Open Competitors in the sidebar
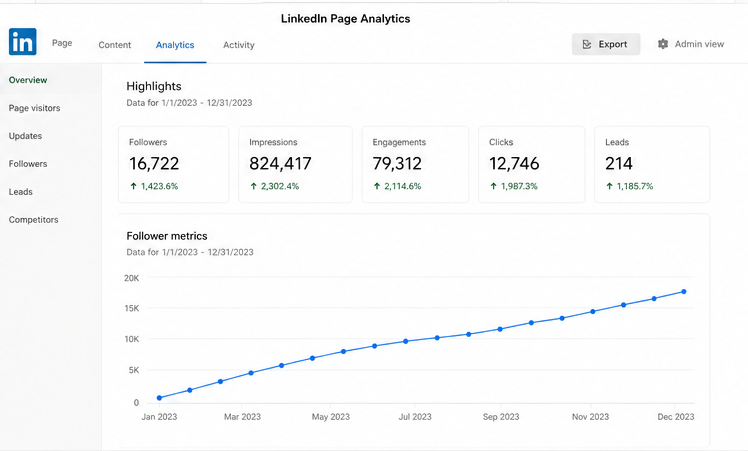Image resolution: width=748 pixels, height=451 pixels. click(x=33, y=220)
